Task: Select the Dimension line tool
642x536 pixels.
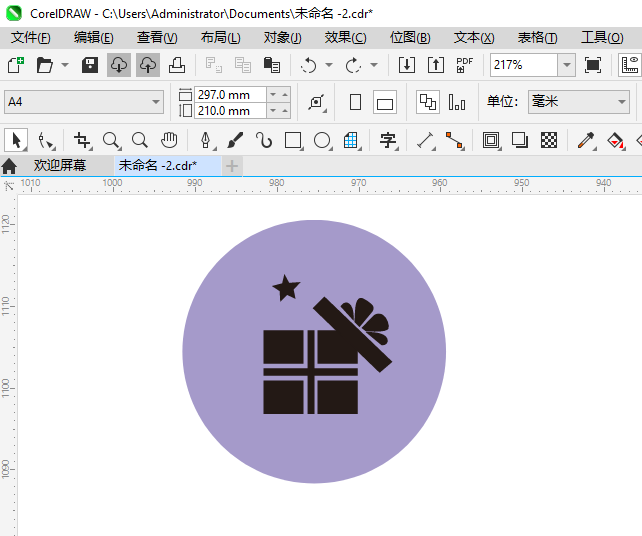Action: (425, 140)
